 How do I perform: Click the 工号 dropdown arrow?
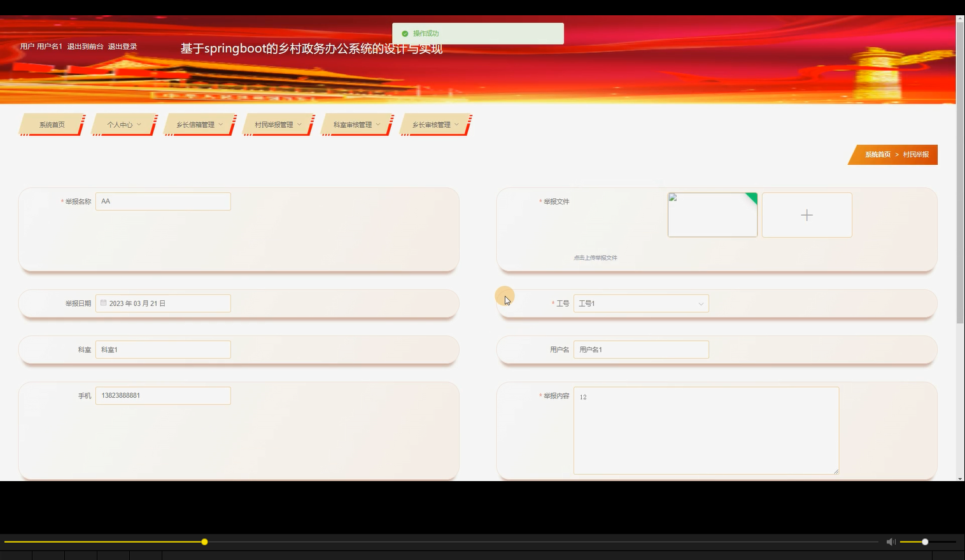pyautogui.click(x=701, y=304)
